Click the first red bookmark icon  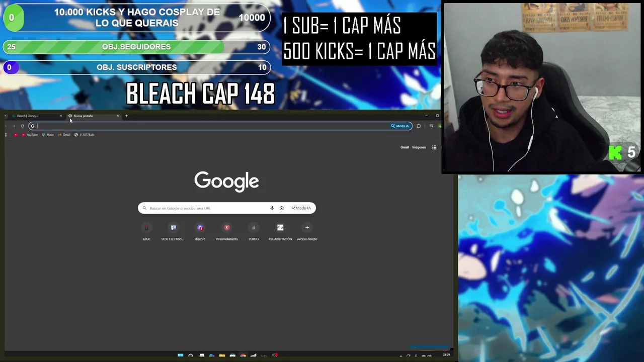(16, 135)
